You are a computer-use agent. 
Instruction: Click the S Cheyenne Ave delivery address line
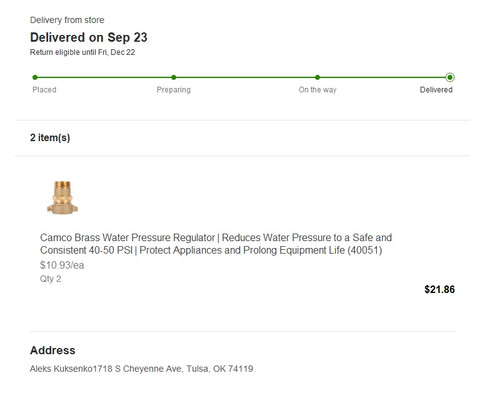pos(141,369)
